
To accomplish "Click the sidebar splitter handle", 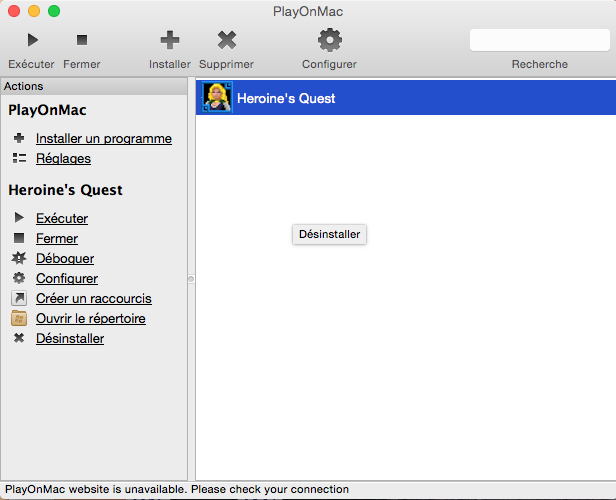I will coord(191,279).
